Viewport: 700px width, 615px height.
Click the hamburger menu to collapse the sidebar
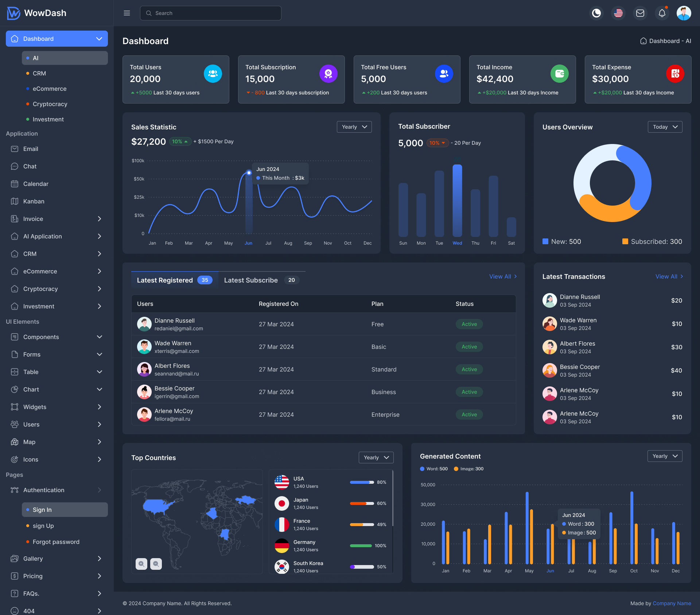pyautogui.click(x=127, y=13)
